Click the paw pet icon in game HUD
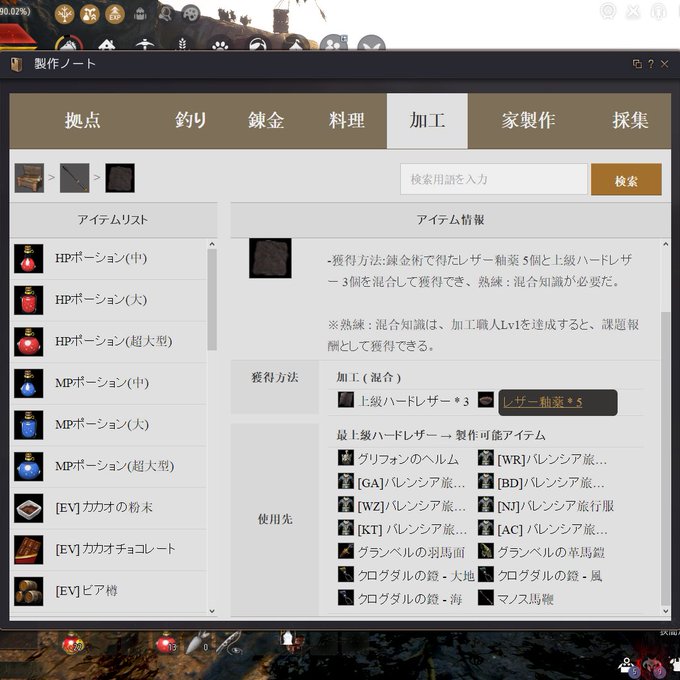This screenshot has width=680, height=680. coord(220,46)
